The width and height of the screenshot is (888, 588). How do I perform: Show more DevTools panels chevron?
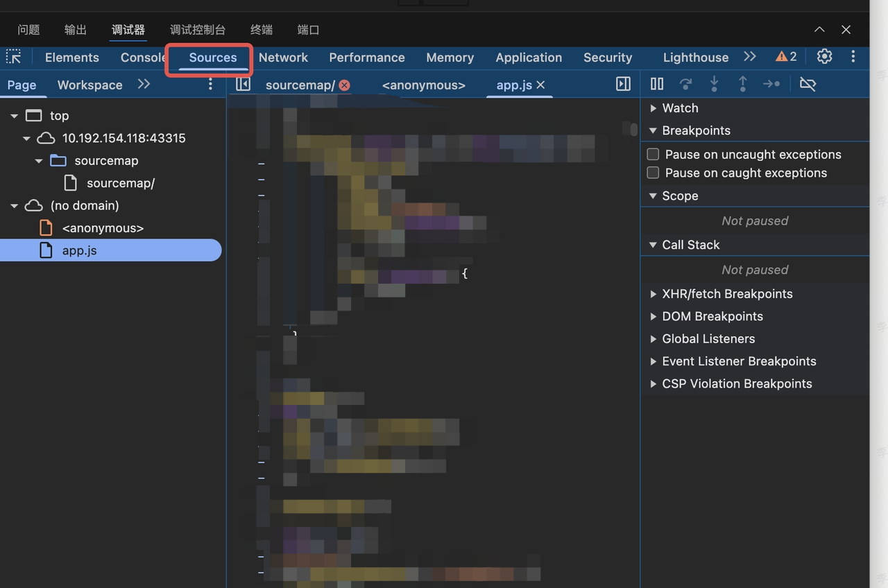(750, 57)
